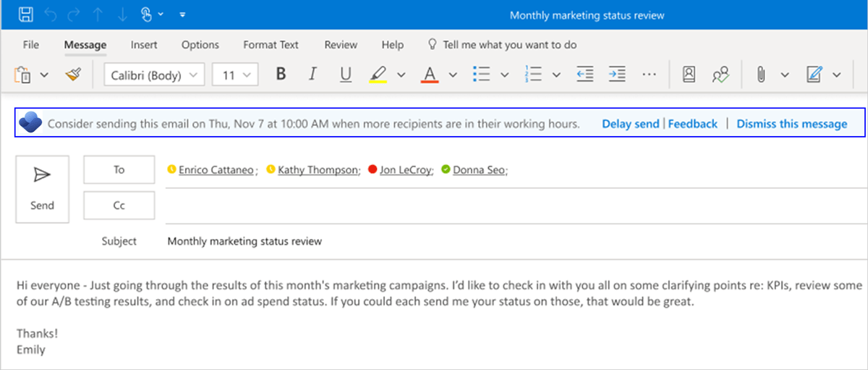Image resolution: width=868 pixels, height=370 pixels.
Task: Click the Attach File paperclip icon
Action: (x=760, y=75)
